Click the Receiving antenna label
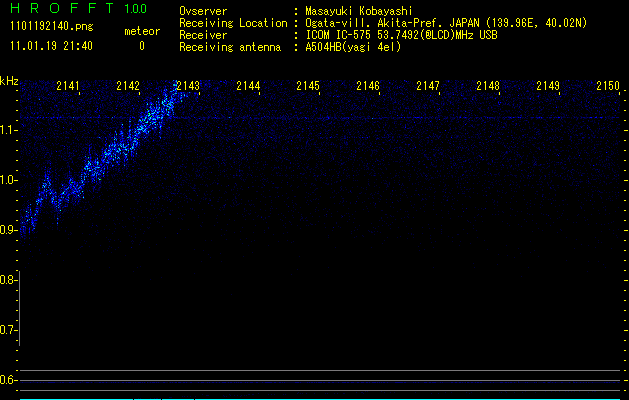The image size is (629, 400). (230, 47)
